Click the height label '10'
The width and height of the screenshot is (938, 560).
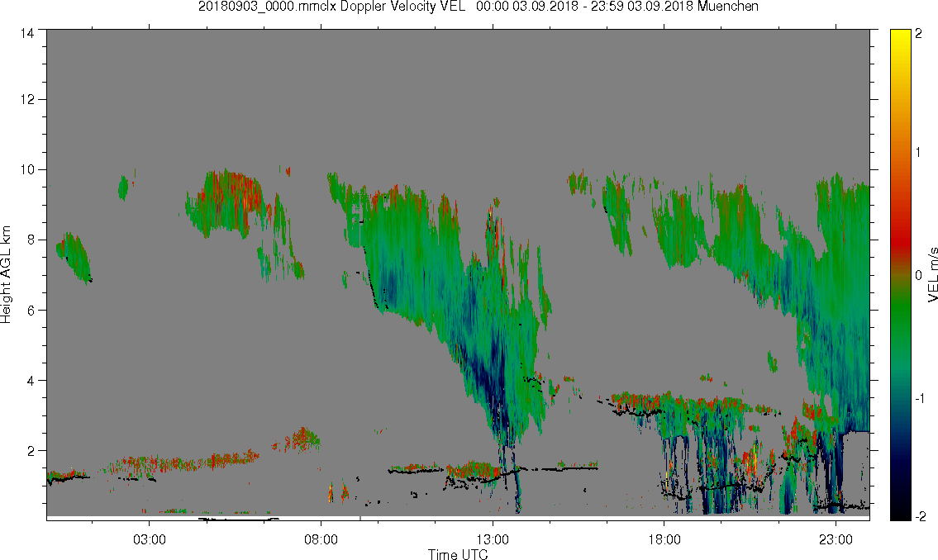[27, 169]
